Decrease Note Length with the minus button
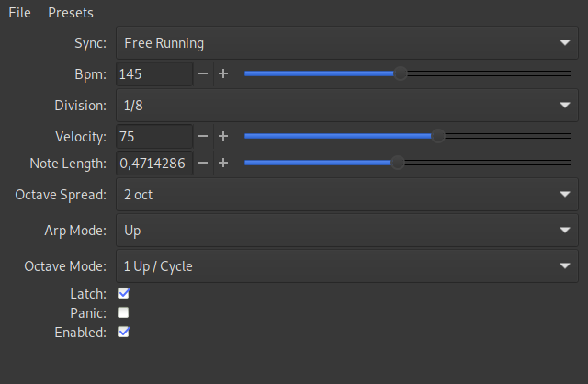This screenshot has width=588, height=384. pos(203,163)
